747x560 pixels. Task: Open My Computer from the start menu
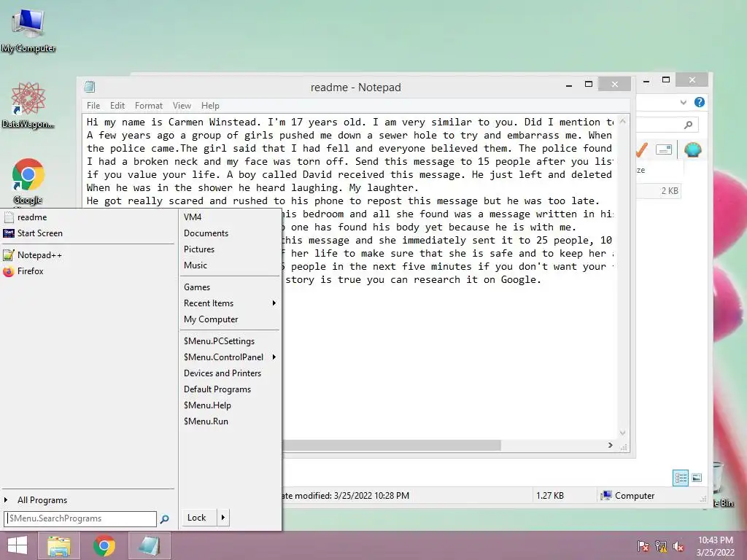tap(230, 319)
